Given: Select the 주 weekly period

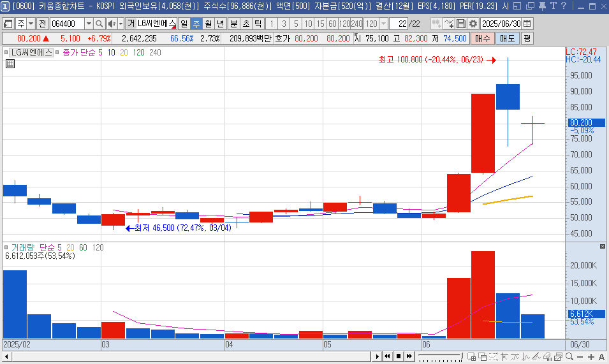Looking at the screenshot, I should pos(196,24).
